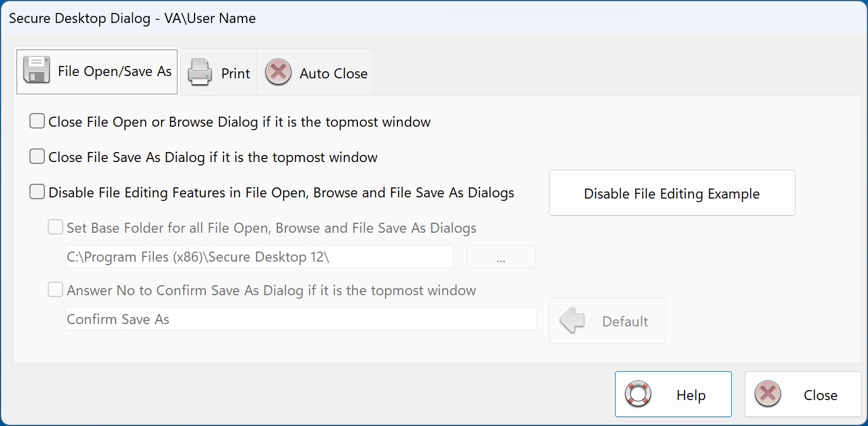Click the red X icon on the Close button

tap(768, 395)
